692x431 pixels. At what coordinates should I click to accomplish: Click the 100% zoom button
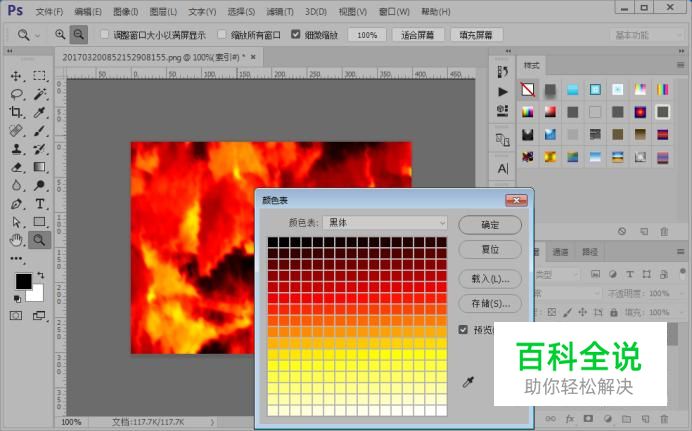[367, 35]
